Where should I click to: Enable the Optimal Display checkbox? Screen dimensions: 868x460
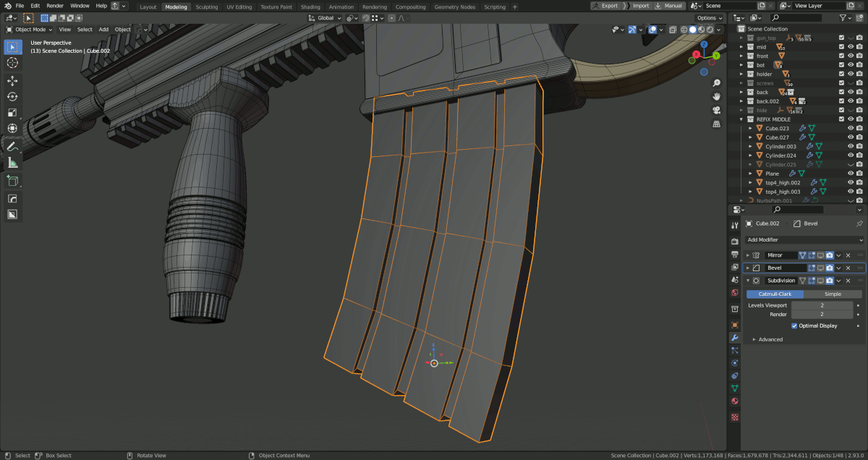[x=795, y=325]
